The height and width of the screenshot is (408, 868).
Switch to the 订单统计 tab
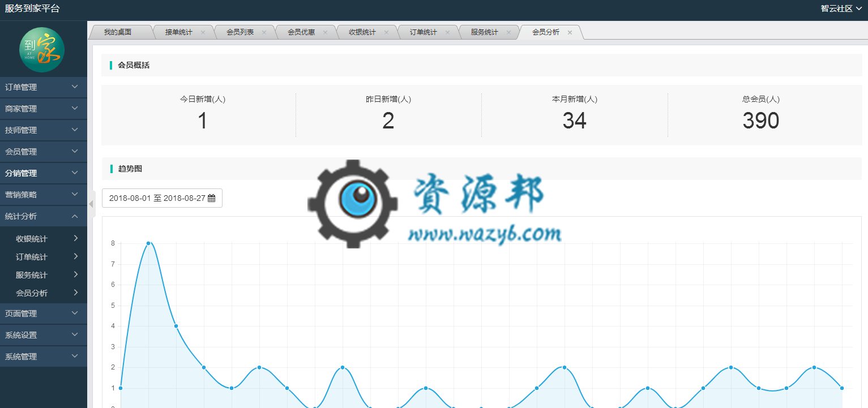click(x=424, y=32)
